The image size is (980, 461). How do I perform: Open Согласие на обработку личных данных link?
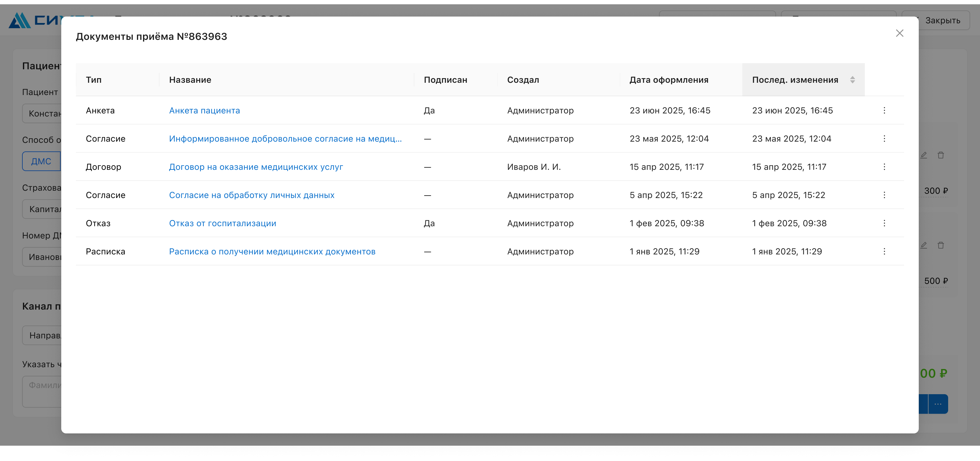click(251, 195)
